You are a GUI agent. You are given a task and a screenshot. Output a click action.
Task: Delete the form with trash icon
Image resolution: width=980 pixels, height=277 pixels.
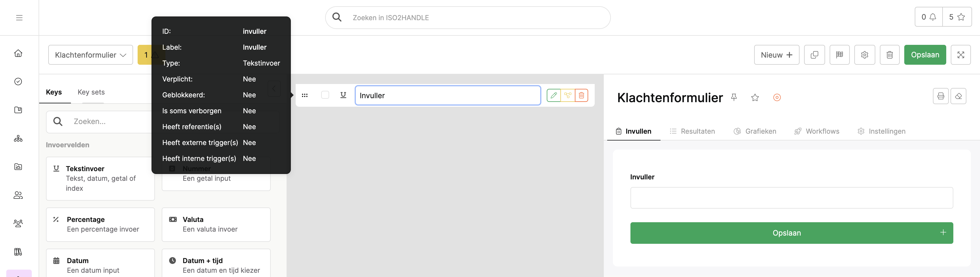[x=890, y=55]
